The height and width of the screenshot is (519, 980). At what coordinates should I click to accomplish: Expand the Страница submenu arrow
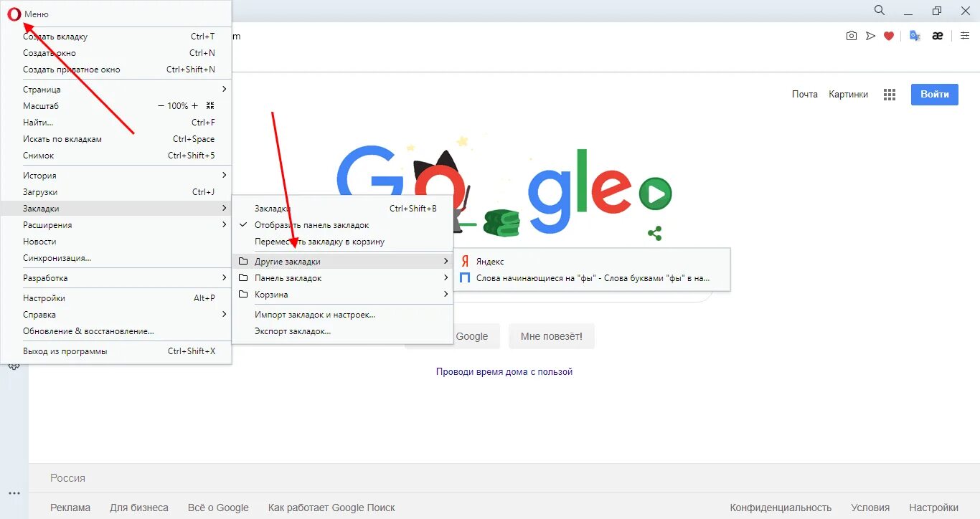[224, 90]
